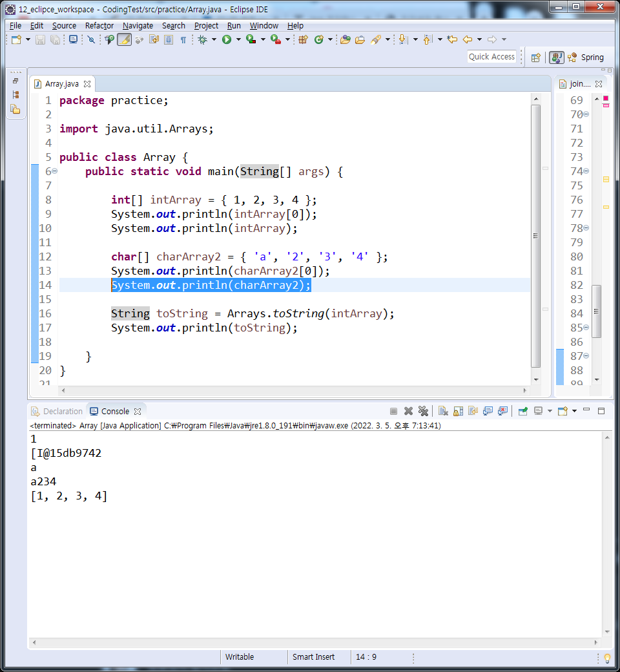Click the New Java Package icon
The height and width of the screenshot is (672, 620).
[304, 40]
